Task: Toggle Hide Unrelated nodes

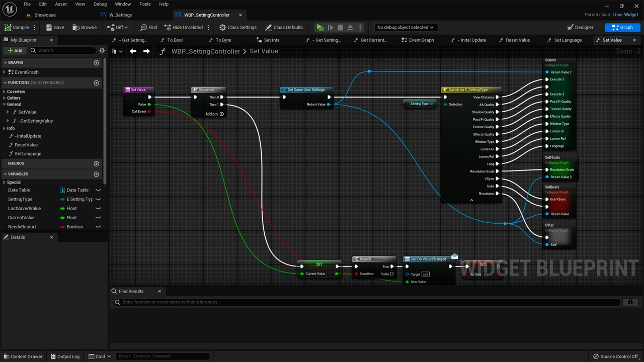Action: [x=183, y=27]
